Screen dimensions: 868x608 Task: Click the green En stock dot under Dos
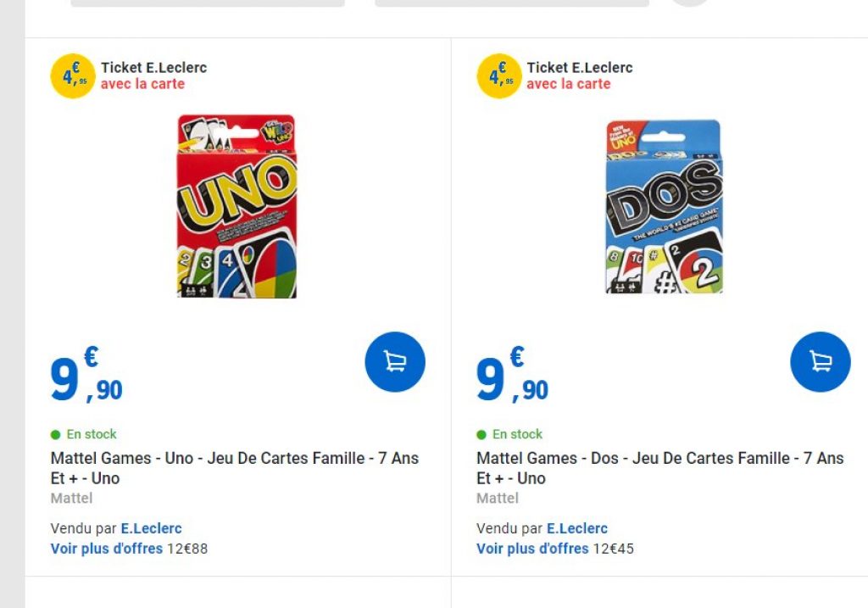click(481, 435)
